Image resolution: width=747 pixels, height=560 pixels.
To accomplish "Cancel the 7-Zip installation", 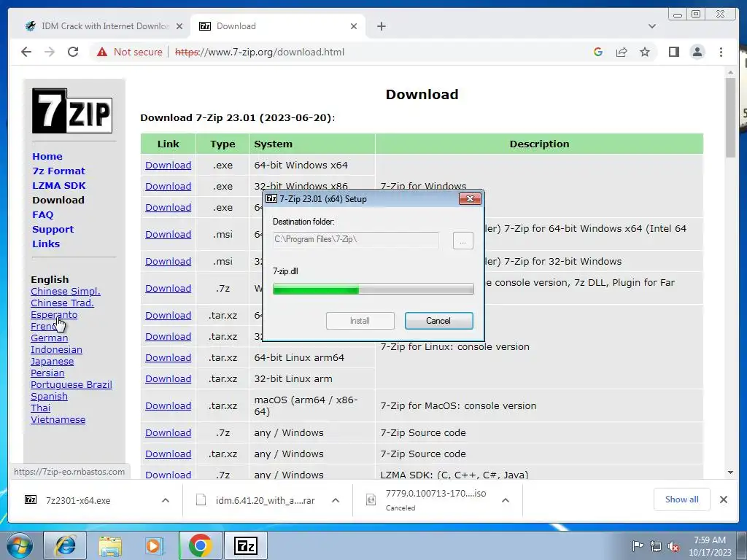I will coord(438,321).
